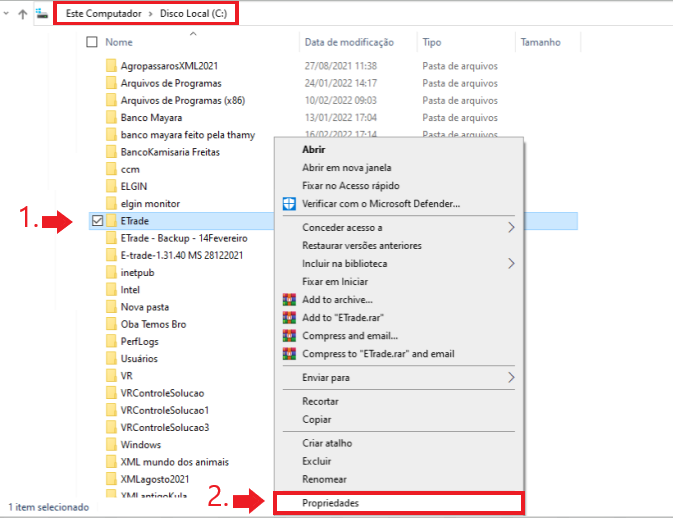Click WinRAR icon beside Compress to ETrade.rar and email
Viewport: 673px width, 518px height.
(x=289, y=353)
